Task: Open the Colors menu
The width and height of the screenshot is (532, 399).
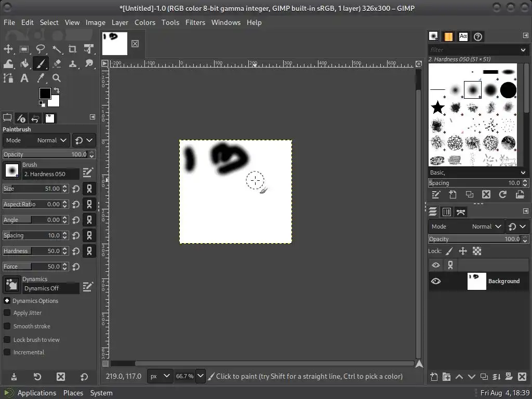Action: pos(145,22)
